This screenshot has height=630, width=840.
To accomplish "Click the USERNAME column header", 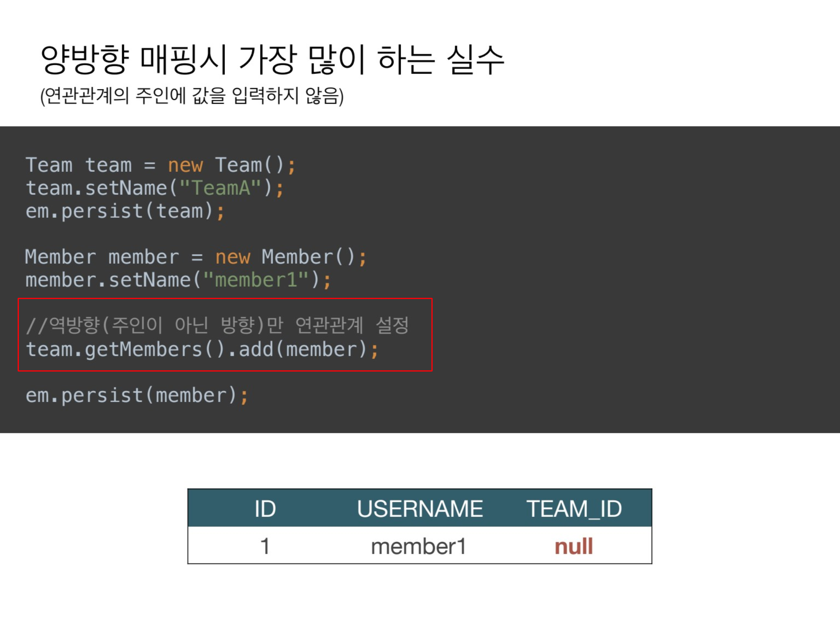I will tap(420, 509).
